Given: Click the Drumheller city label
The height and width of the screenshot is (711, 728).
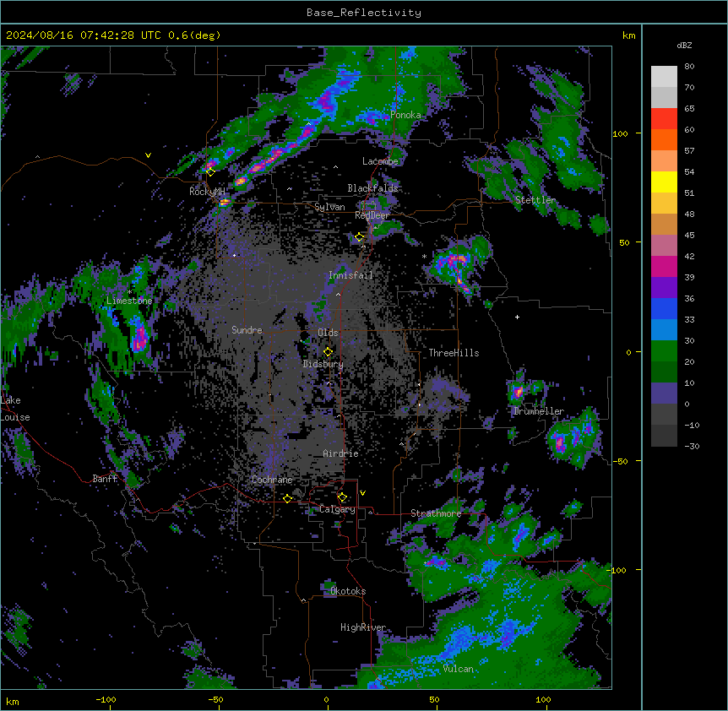Looking at the screenshot, I should click(539, 411).
